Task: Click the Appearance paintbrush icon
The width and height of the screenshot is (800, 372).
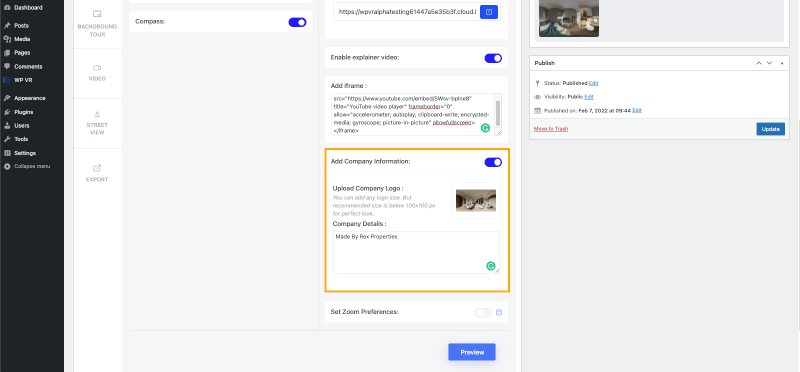Action: 7,98
